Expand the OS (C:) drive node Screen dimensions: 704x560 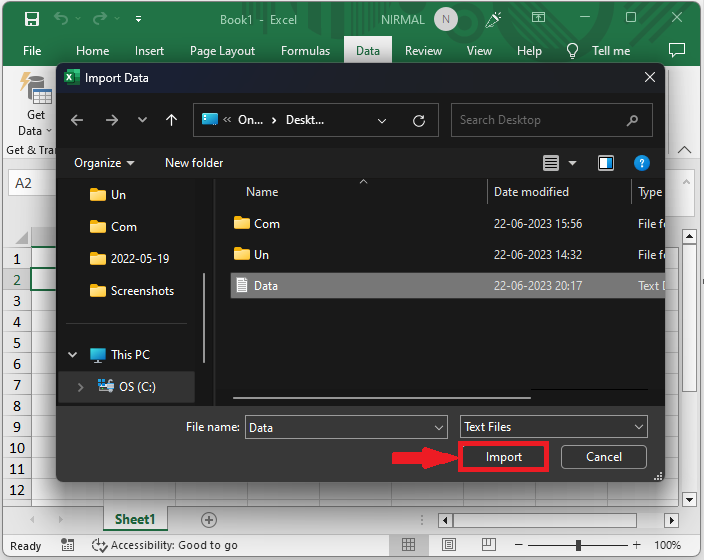(x=80, y=387)
